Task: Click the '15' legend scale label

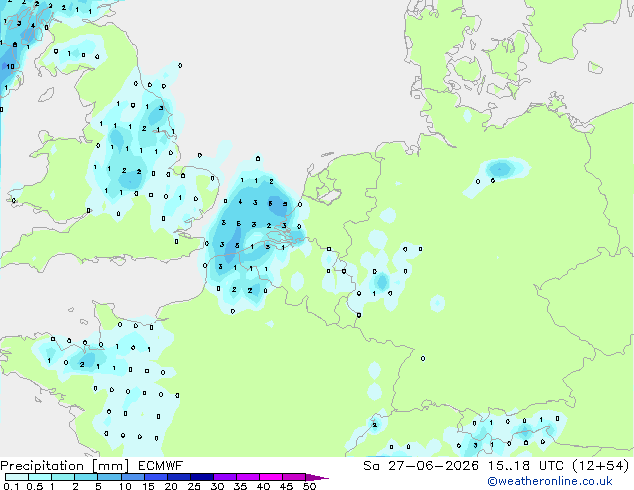Action: (x=148, y=486)
